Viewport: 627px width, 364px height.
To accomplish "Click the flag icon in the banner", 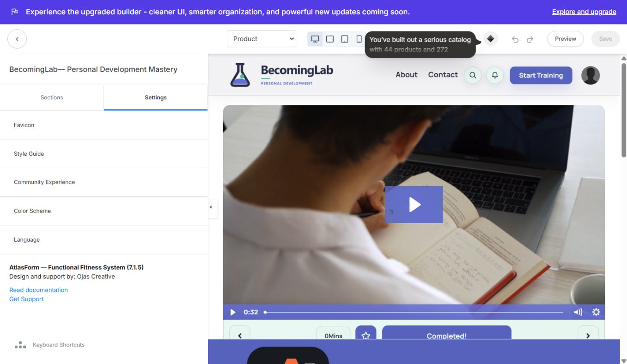I will tap(15, 12).
